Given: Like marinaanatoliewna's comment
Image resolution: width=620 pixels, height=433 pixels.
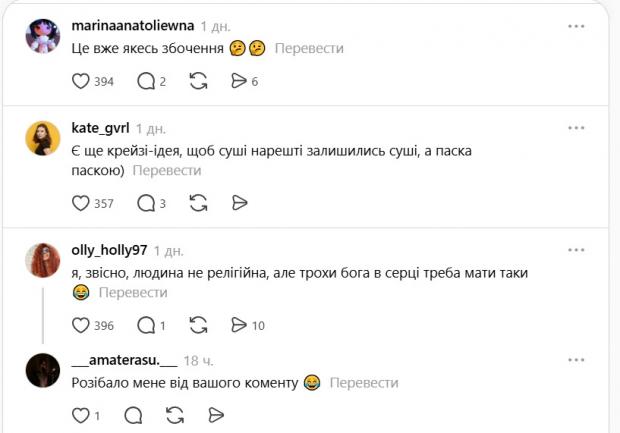Looking at the screenshot, I should 82,81.
